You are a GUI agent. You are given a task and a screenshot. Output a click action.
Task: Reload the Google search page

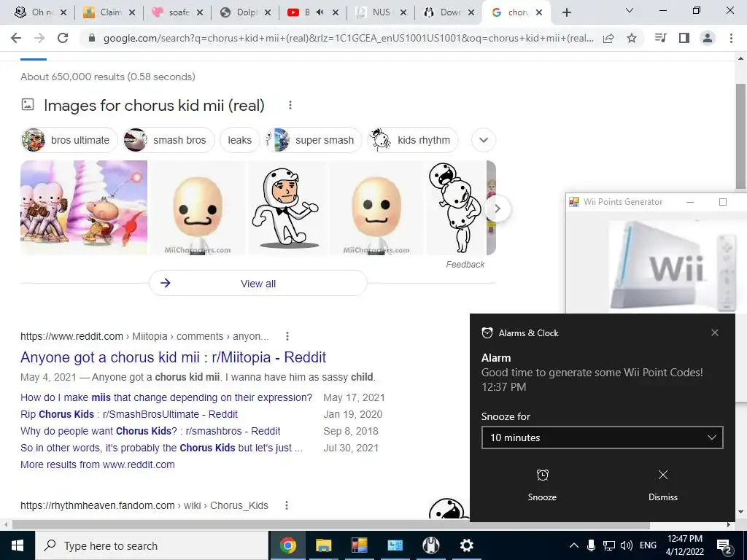click(x=63, y=38)
